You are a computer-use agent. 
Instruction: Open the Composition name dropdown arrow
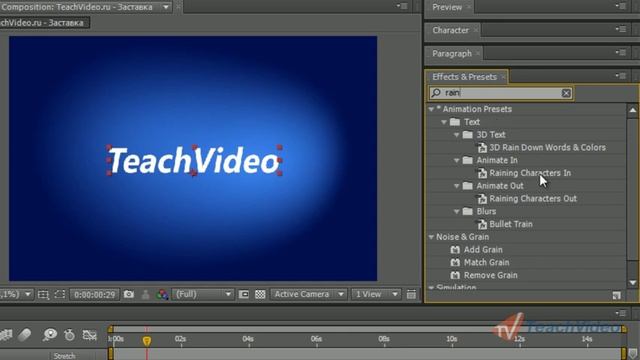point(166,7)
